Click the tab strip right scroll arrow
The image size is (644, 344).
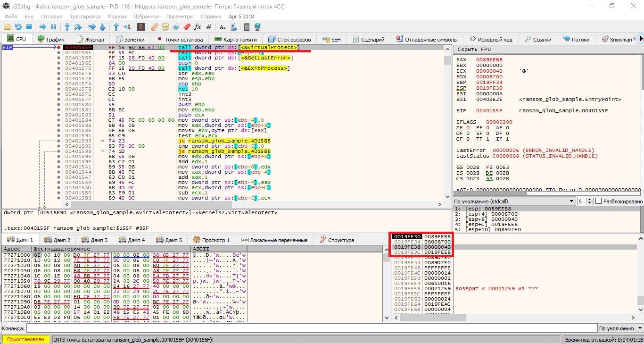(x=641, y=39)
